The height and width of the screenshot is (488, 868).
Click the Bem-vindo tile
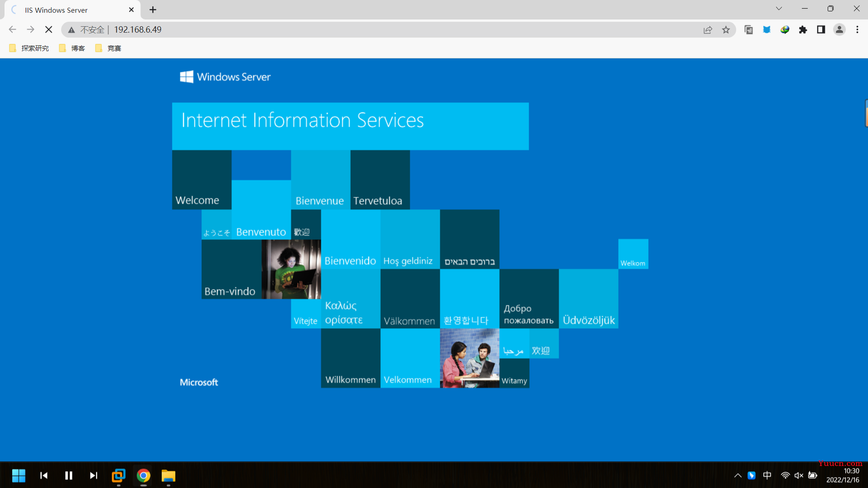tap(231, 269)
